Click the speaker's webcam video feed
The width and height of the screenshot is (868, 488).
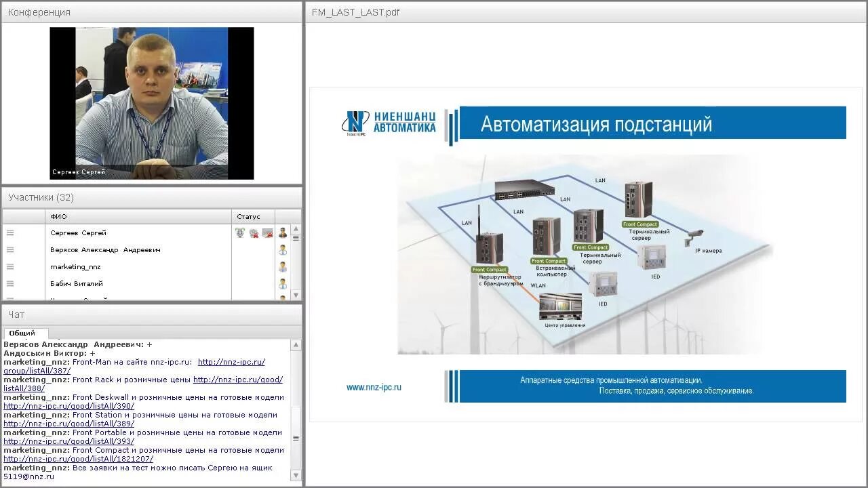click(x=152, y=103)
